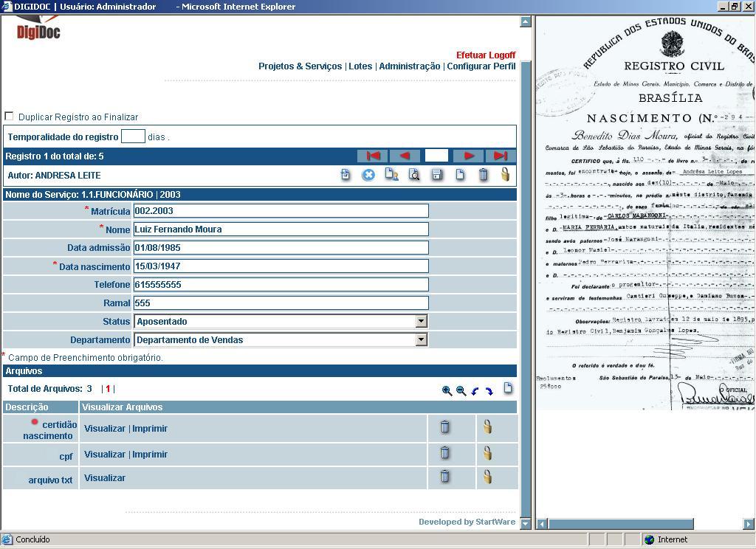Screen dimensions: 756x549
Task: Click the blank page icon beside floppy disk
Action: 460,174
